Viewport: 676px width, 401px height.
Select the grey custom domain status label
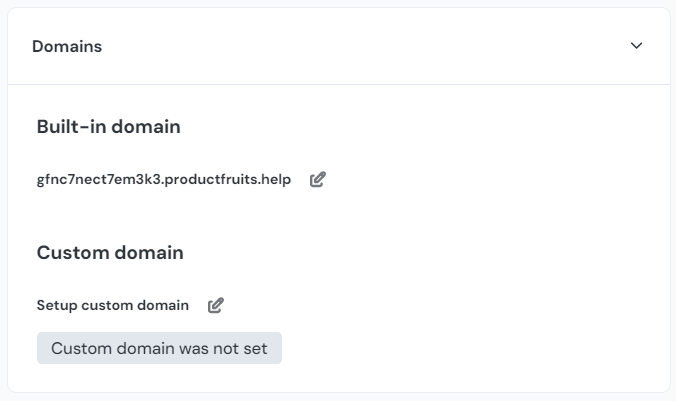tap(159, 348)
